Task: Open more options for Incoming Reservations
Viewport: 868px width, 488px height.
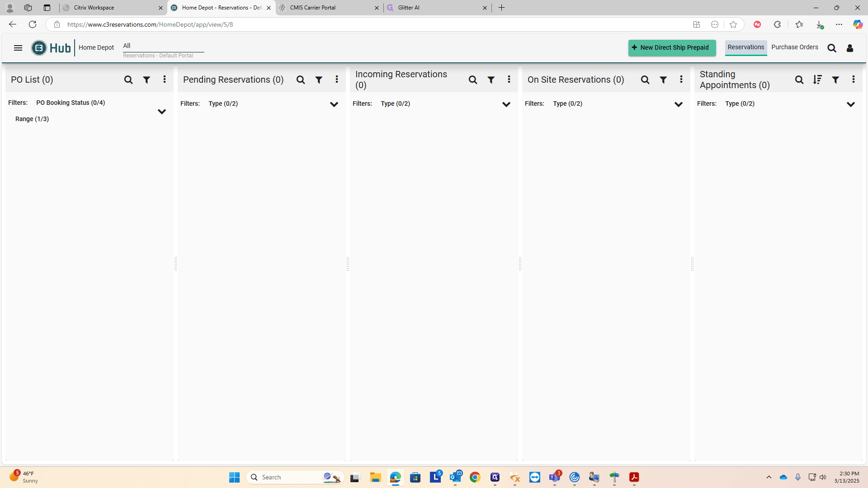Action: [509, 80]
